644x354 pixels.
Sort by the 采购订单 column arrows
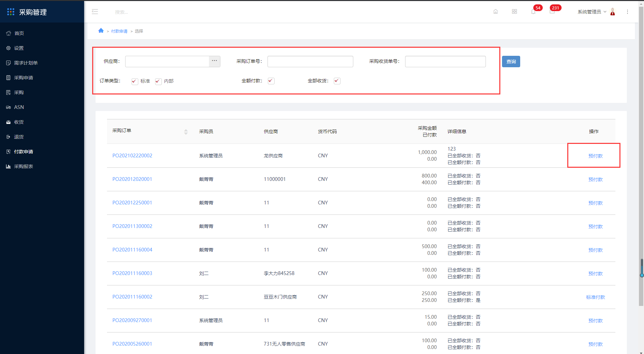[x=186, y=132]
